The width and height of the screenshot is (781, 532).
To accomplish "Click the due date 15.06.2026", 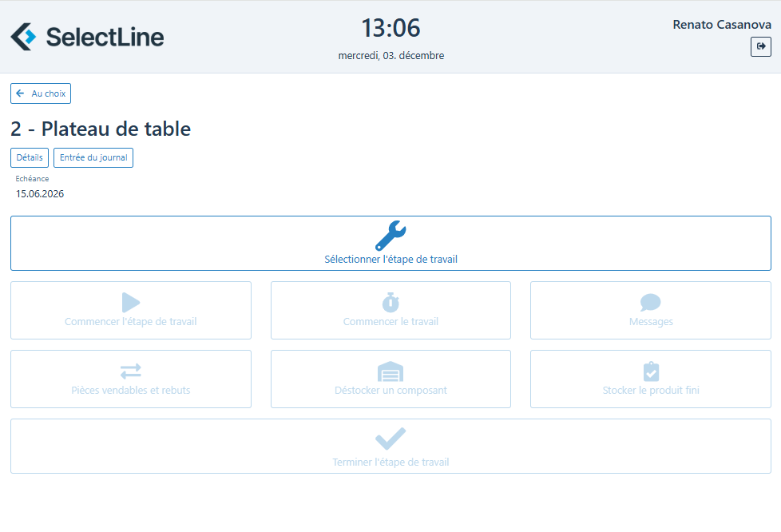I will [40, 193].
